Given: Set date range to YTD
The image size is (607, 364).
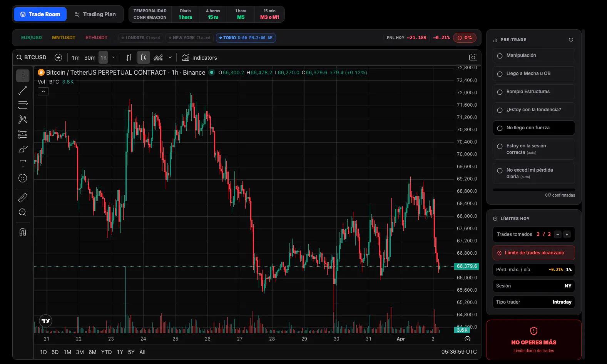Looking at the screenshot, I should [x=106, y=352].
